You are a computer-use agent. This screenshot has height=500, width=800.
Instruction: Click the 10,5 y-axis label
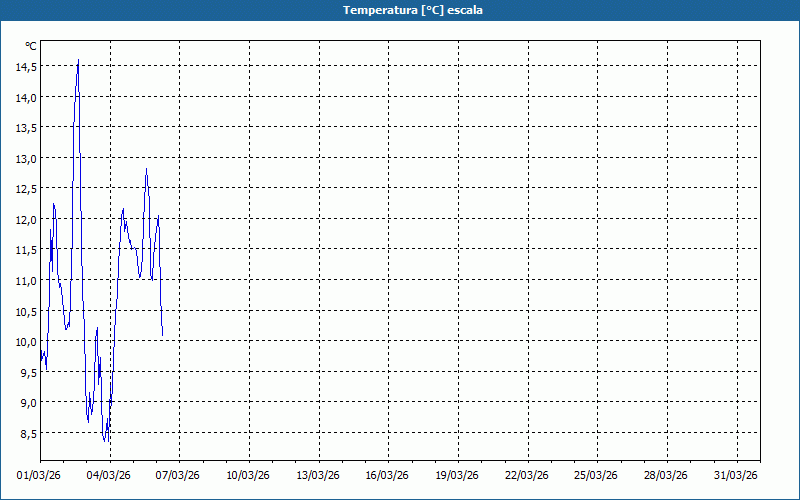[26, 311]
